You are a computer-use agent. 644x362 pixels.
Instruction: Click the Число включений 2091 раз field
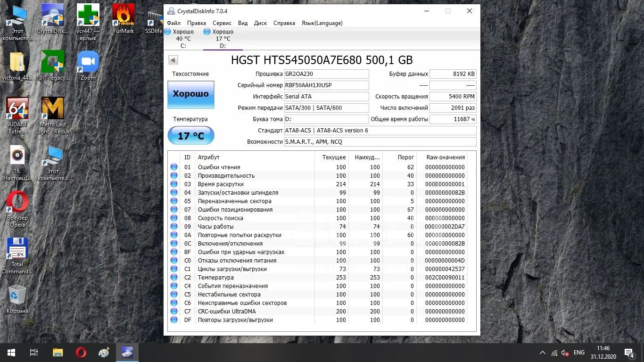453,108
